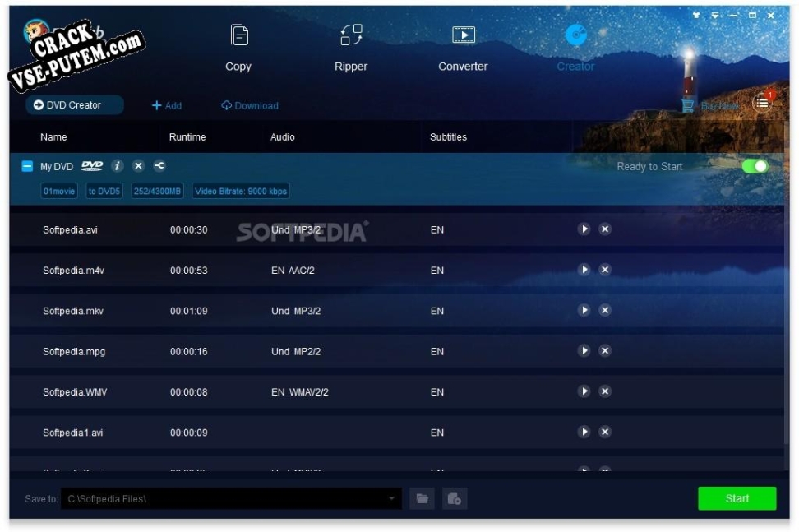Select the Softpedia1.avi file name
Image resolution: width=799 pixels, height=532 pixels.
tap(73, 433)
